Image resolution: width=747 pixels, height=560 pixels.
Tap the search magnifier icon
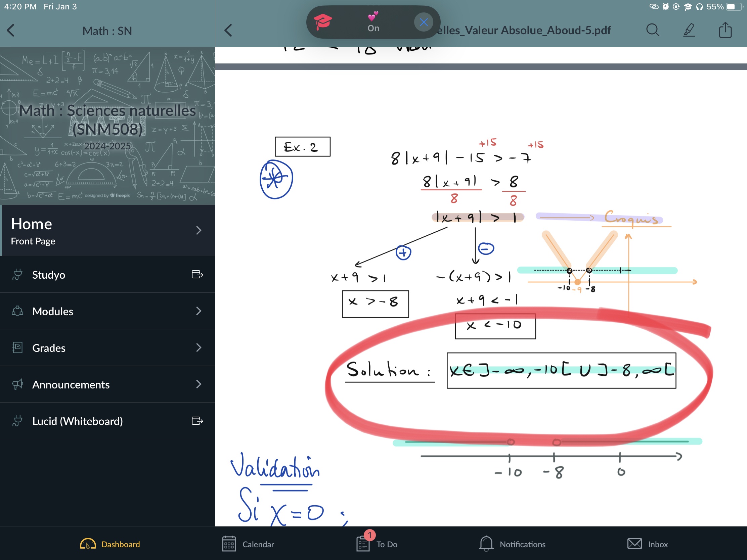652,30
